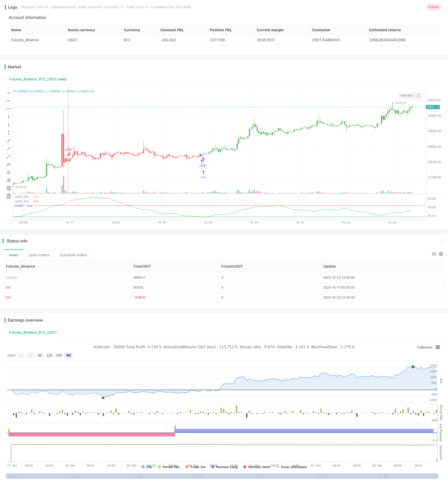Click the trash icon to clear drawings
This screenshot has height=486, width=448.
[9, 196]
